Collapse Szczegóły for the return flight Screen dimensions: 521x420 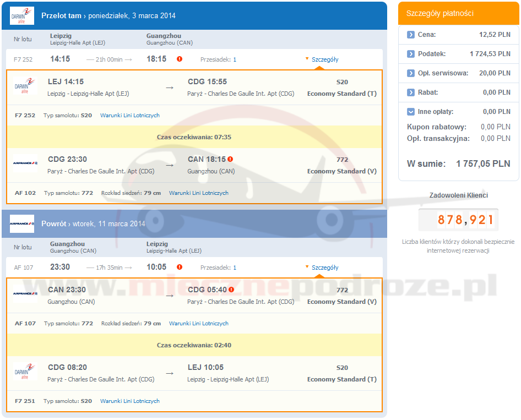(x=324, y=268)
